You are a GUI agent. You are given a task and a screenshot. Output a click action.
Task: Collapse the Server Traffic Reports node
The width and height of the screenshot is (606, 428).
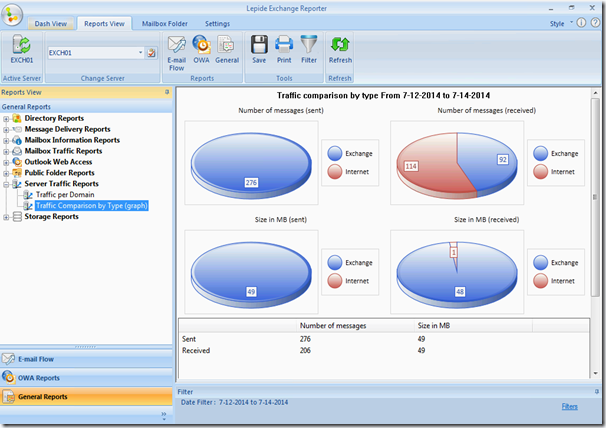coord(6,184)
